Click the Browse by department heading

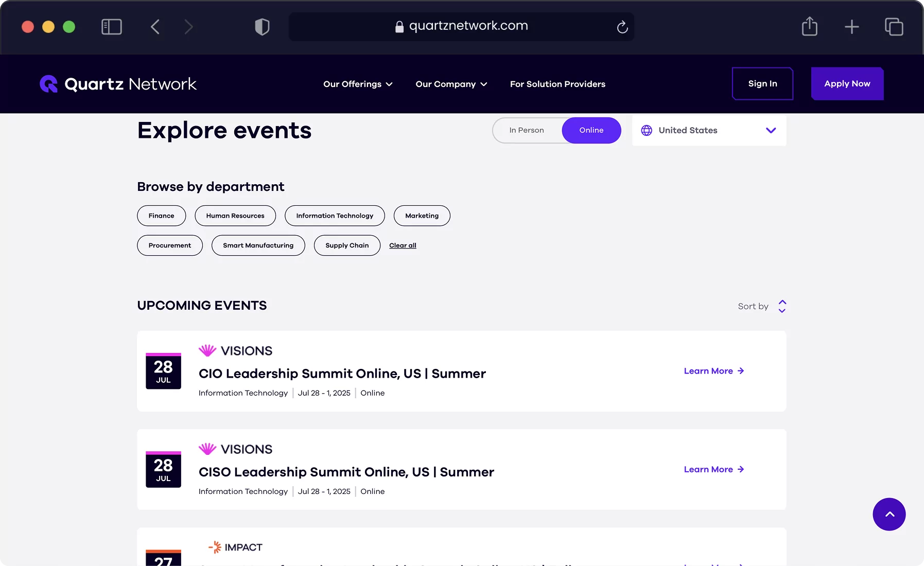point(211,187)
